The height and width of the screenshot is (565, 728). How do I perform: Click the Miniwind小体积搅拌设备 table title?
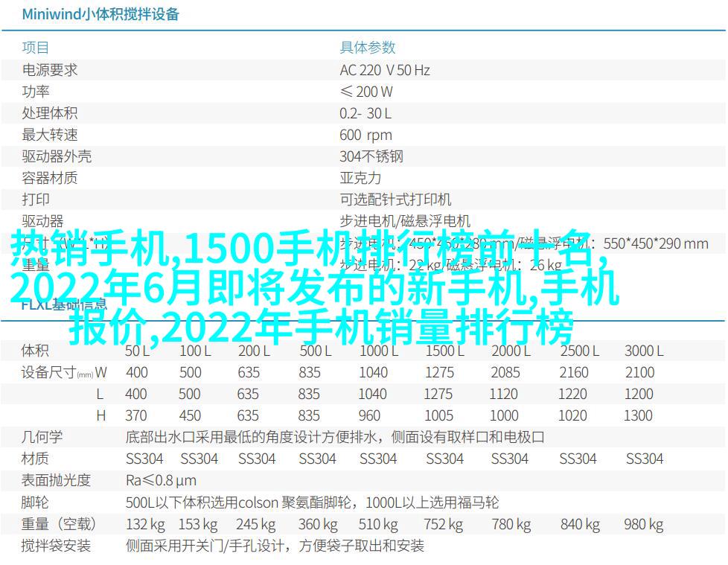(100, 14)
